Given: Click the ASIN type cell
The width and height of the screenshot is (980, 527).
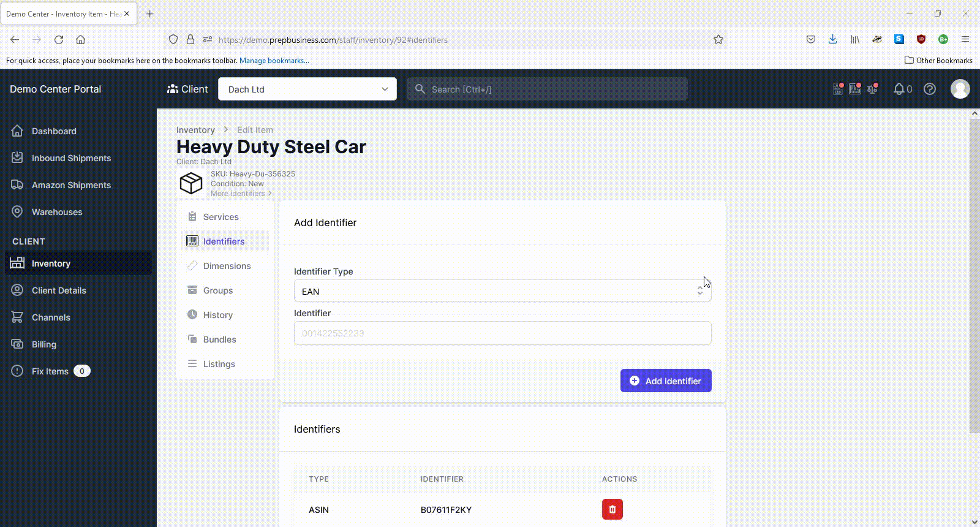Looking at the screenshot, I should coord(318,510).
